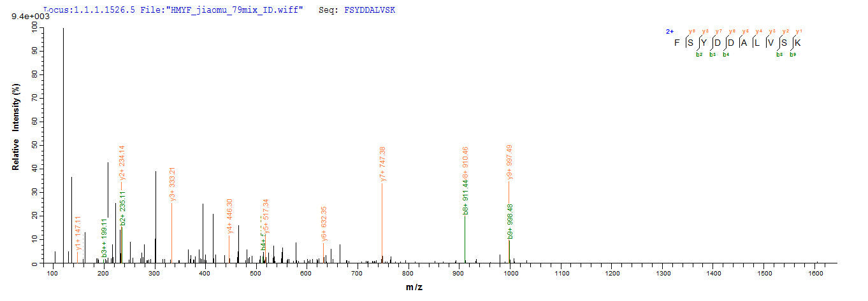Click the y5+ 517.34 peak annotation
The height and width of the screenshot is (301, 868).
coord(266,216)
